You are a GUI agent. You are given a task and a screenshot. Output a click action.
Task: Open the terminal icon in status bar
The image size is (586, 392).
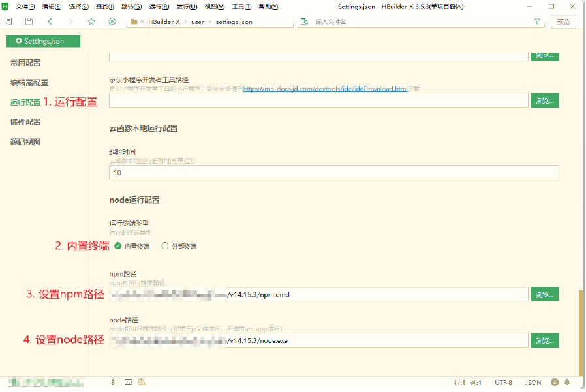pyautogui.click(x=128, y=382)
